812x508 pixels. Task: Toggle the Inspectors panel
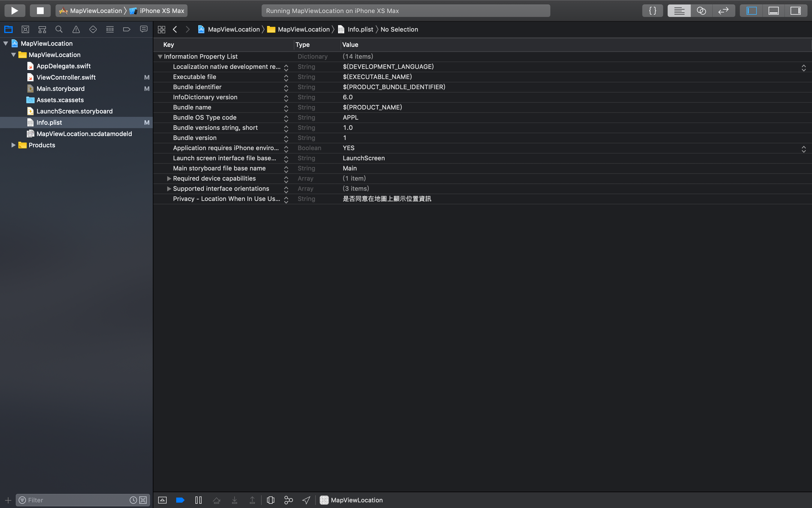pos(796,11)
